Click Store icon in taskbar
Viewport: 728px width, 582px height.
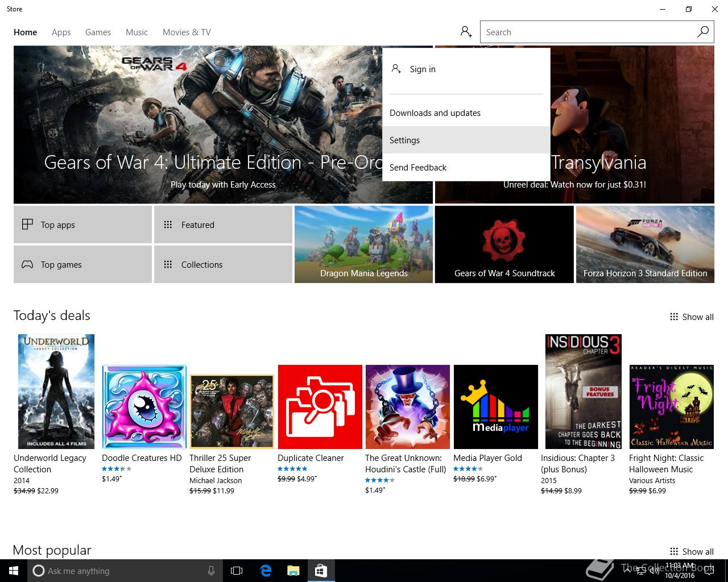[x=321, y=571]
